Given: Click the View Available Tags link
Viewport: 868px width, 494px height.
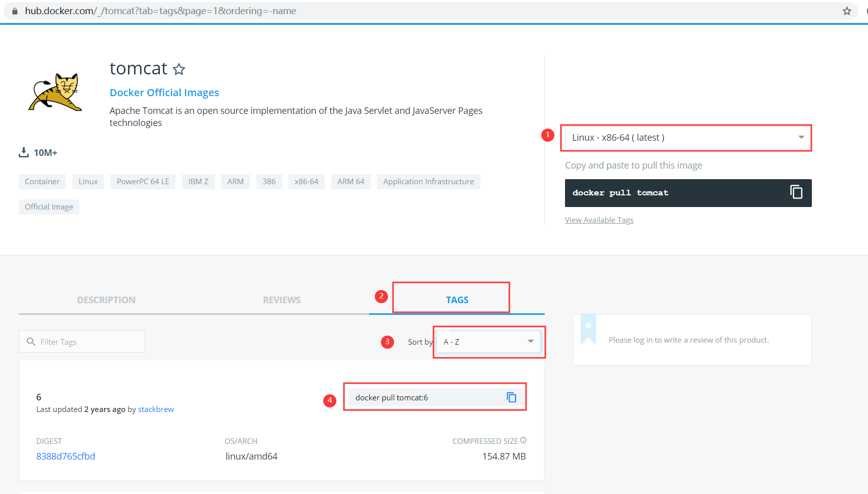Looking at the screenshot, I should point(599,220).
